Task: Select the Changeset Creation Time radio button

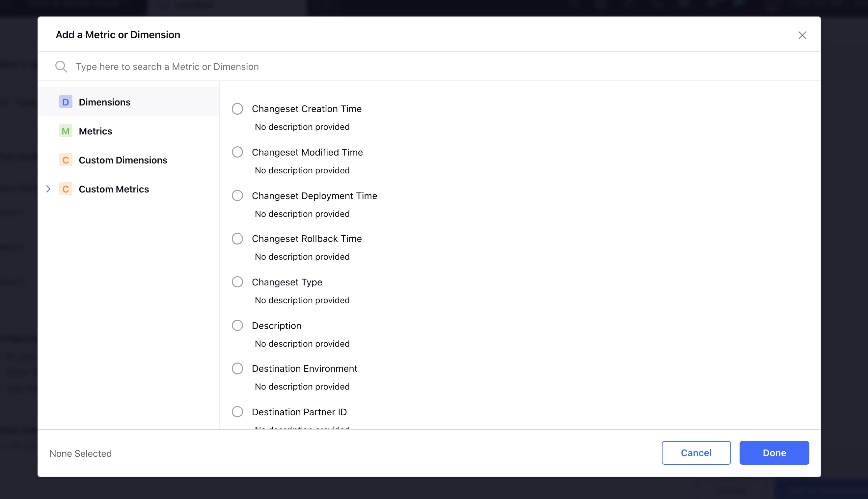Action: coord(237,109)
